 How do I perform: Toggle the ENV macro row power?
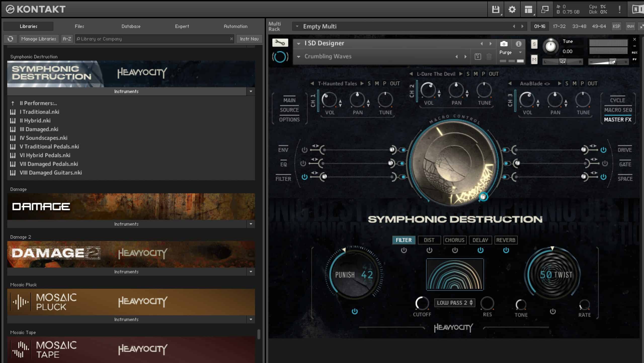[x=304, y=150]
